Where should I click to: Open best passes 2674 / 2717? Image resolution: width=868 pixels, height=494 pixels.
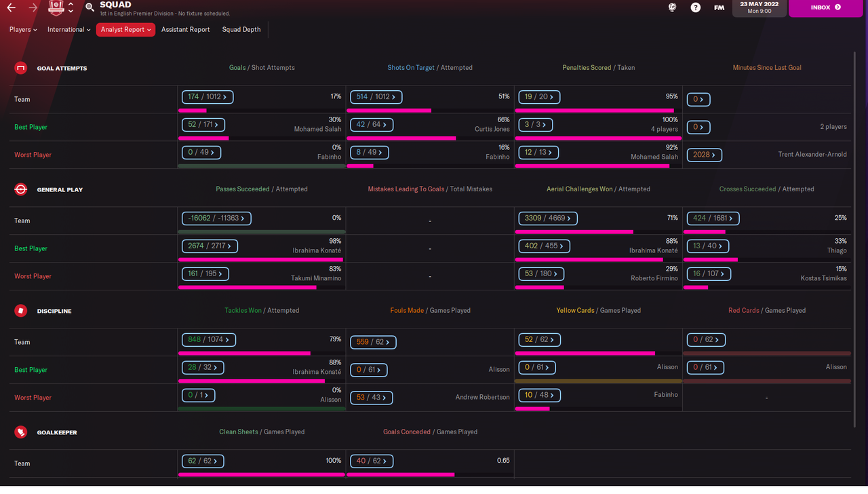tap(210, 246)
